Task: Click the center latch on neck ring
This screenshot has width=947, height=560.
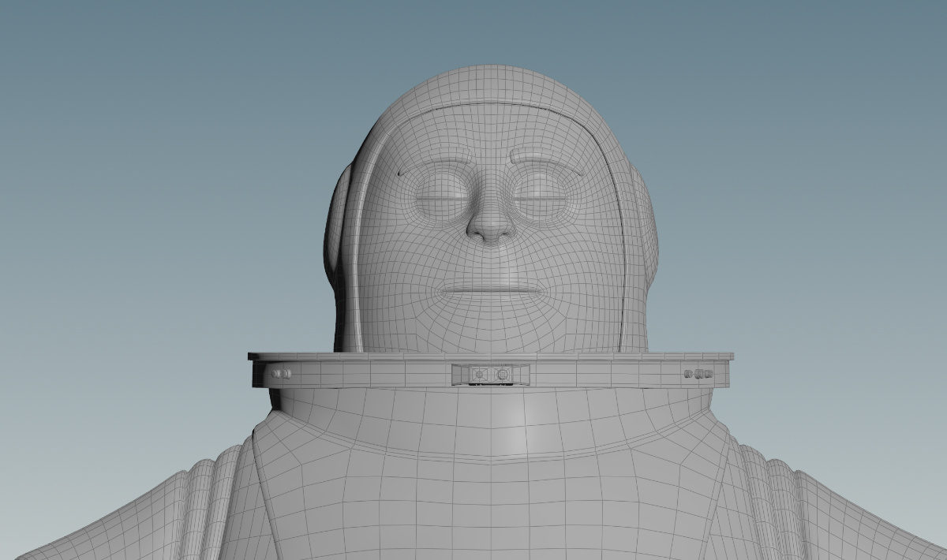Action: pos(490,374)
